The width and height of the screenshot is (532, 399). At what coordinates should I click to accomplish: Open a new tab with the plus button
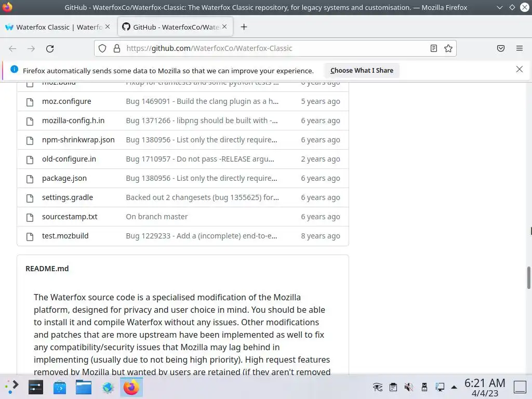(x=244, y=27)
